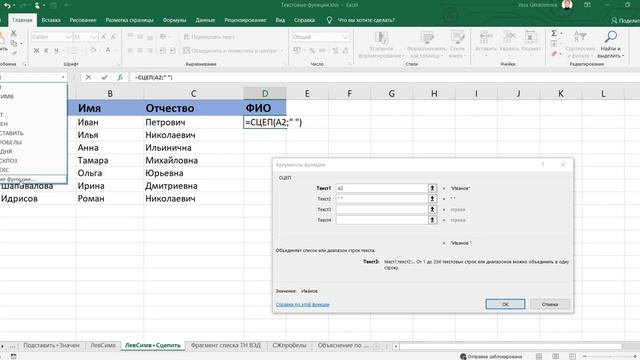Viewport: 640px width, 360px height.
Task: Expand the AutoSum dropdown arrow
Action: click(x=562, y=33)
